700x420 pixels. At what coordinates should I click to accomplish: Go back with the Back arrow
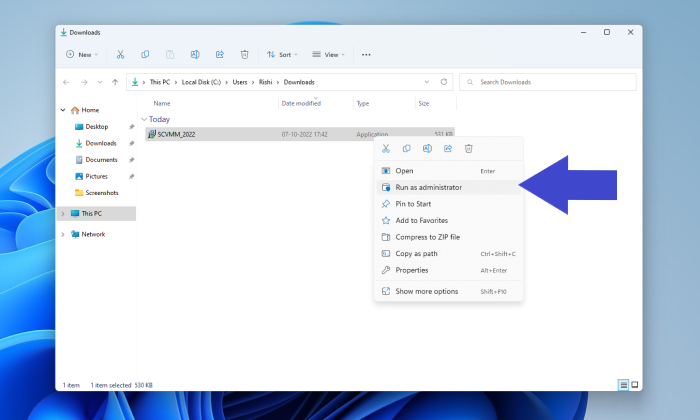point(66,82)
